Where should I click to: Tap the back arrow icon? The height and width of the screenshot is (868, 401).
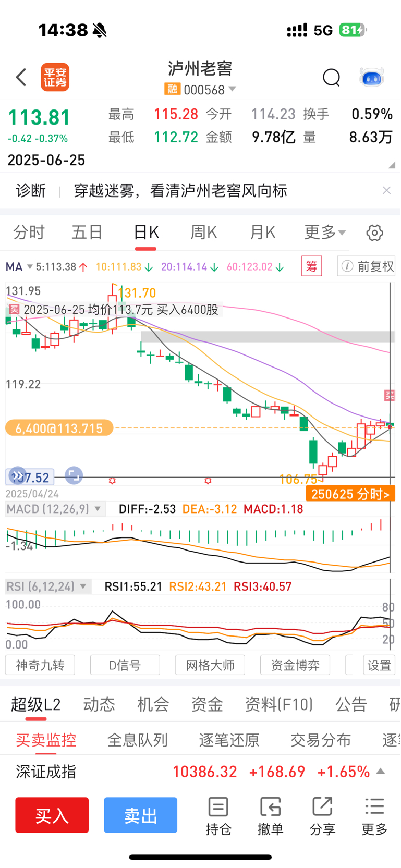click(21, 77)
